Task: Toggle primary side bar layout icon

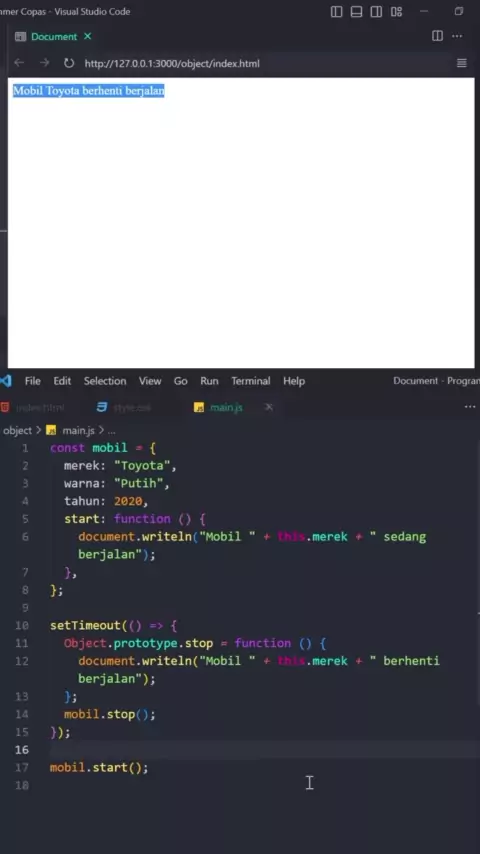Action: pyautogui.click(x=337, y=11)
